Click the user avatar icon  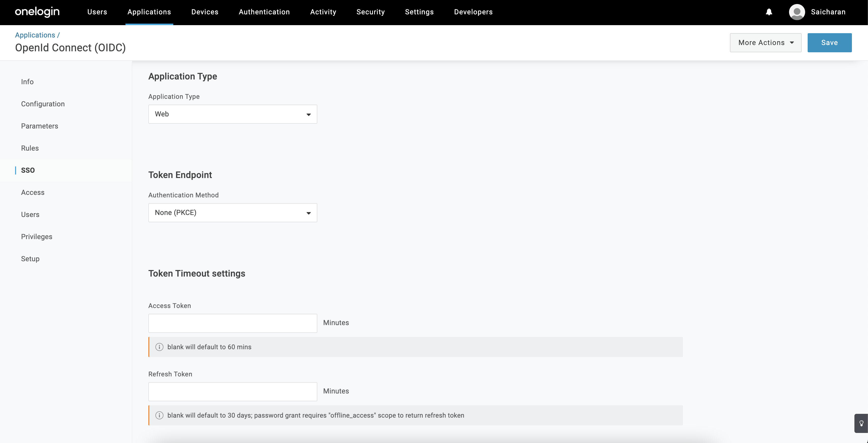pos(797,12)
